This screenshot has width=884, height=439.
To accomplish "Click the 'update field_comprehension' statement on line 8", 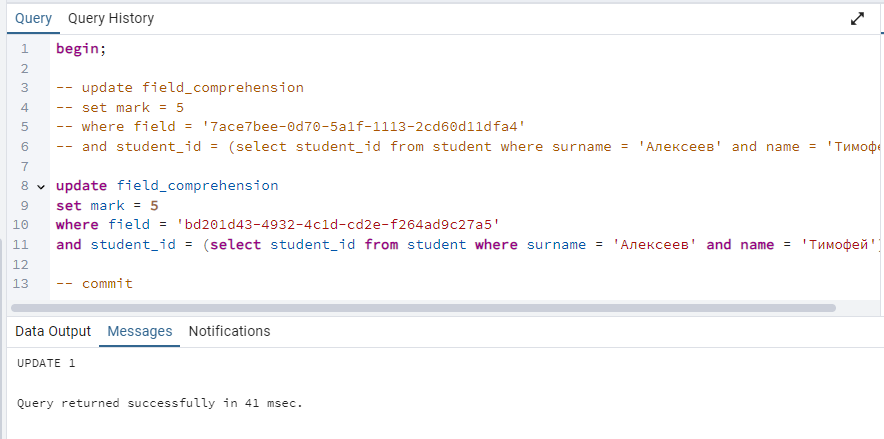I will click(x=167, y=186).
